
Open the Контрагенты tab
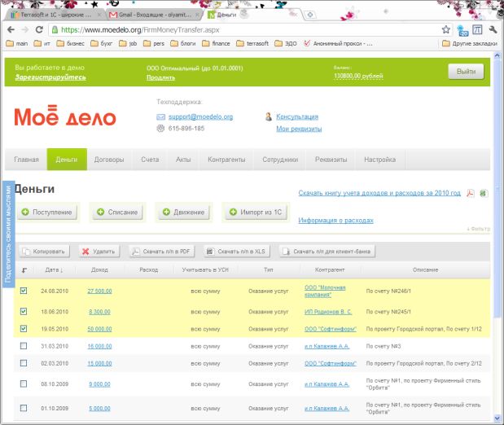pyautogui.click(x=226, y=160)
